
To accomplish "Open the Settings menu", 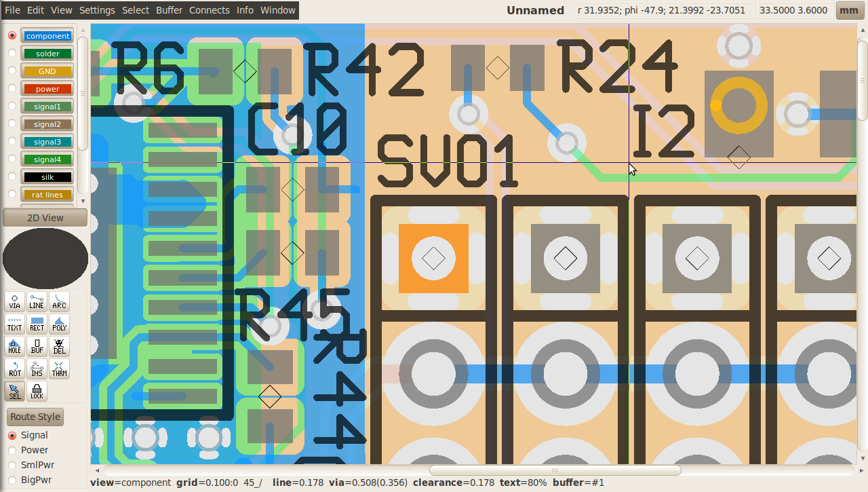I will coord(97,10).
